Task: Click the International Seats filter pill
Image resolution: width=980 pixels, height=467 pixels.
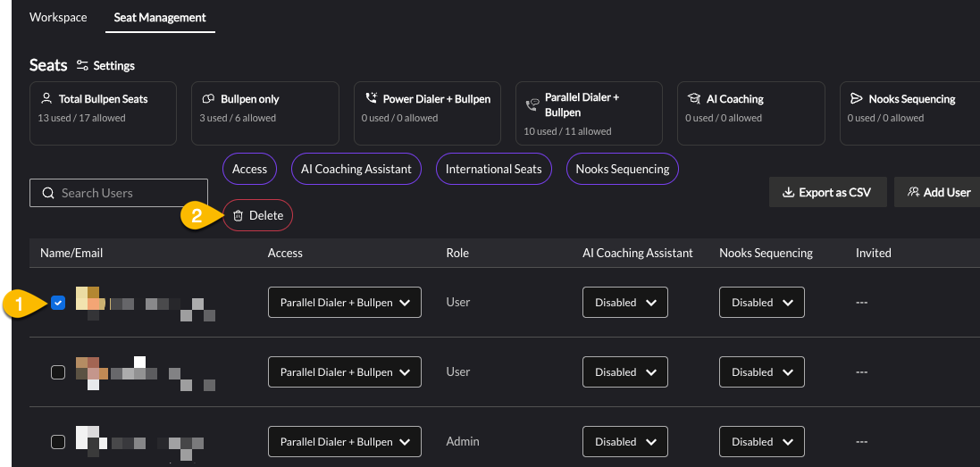Action: (x=494, y=169)
